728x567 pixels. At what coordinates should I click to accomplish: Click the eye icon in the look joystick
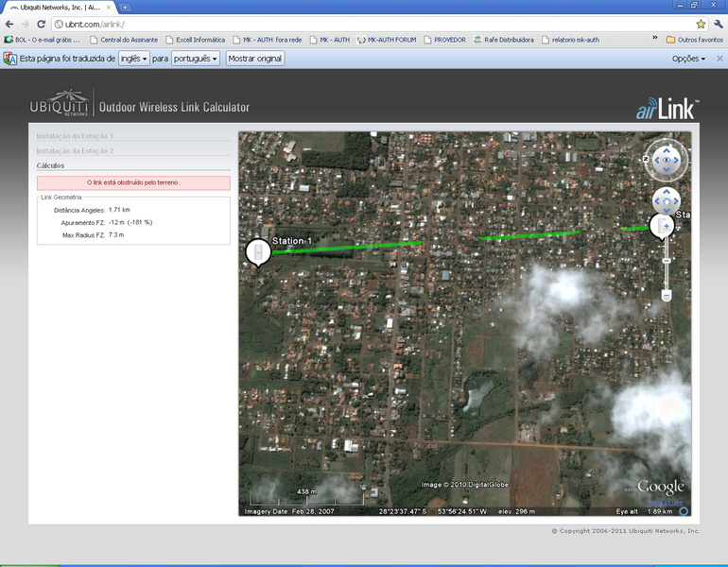click(667, 160)
